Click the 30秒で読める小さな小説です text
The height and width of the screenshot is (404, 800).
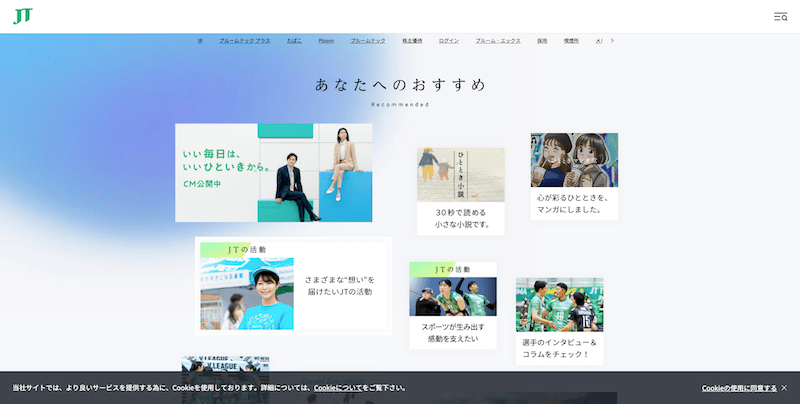462,218
